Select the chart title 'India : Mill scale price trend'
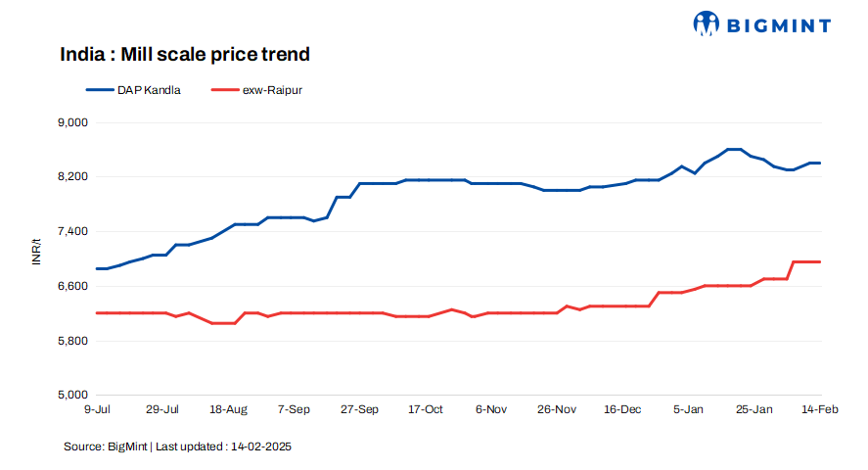 [x=185, y=54]
